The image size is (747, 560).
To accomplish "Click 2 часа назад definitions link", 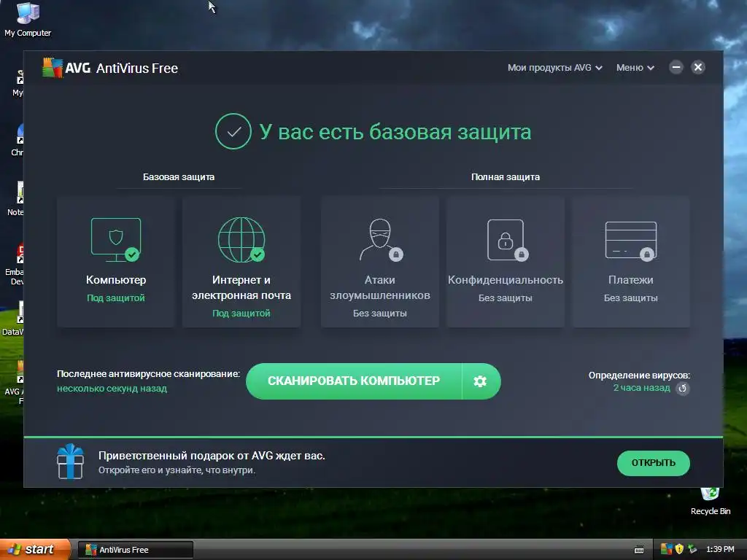I will 641,388.
